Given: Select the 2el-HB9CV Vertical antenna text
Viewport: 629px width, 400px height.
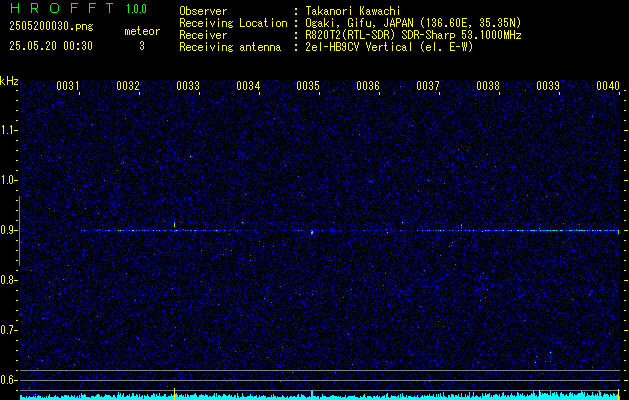Looking at the screenshot, I should 389,47.
